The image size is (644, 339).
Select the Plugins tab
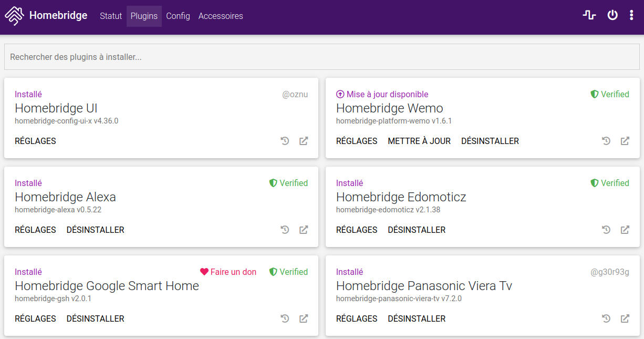coord(144,16)
